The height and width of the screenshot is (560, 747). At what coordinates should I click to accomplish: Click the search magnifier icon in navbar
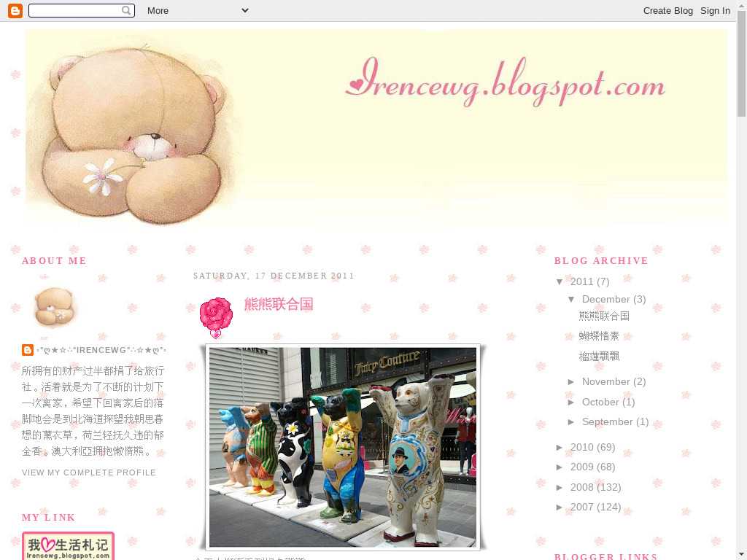[x=126, y=10]
